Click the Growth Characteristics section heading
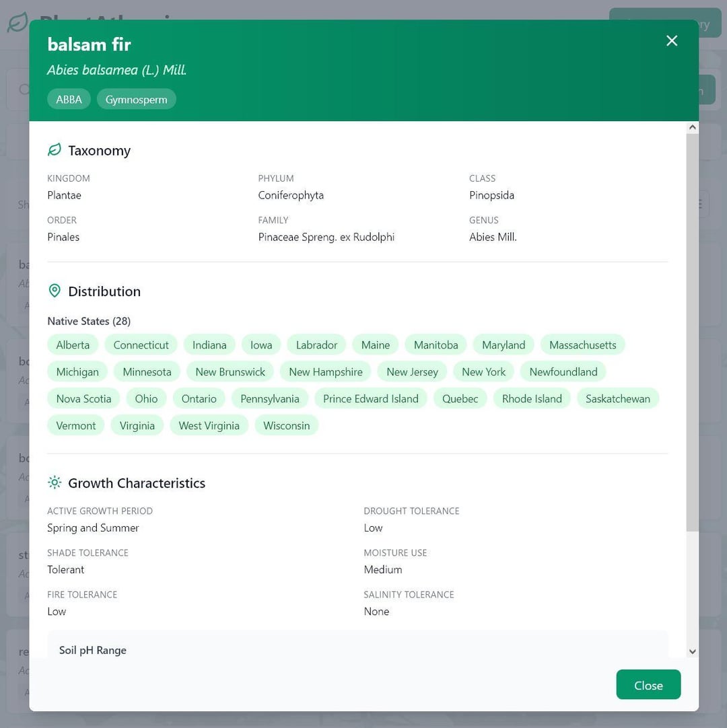The width and height of the screenshot is (727, 728). (137, 483)
